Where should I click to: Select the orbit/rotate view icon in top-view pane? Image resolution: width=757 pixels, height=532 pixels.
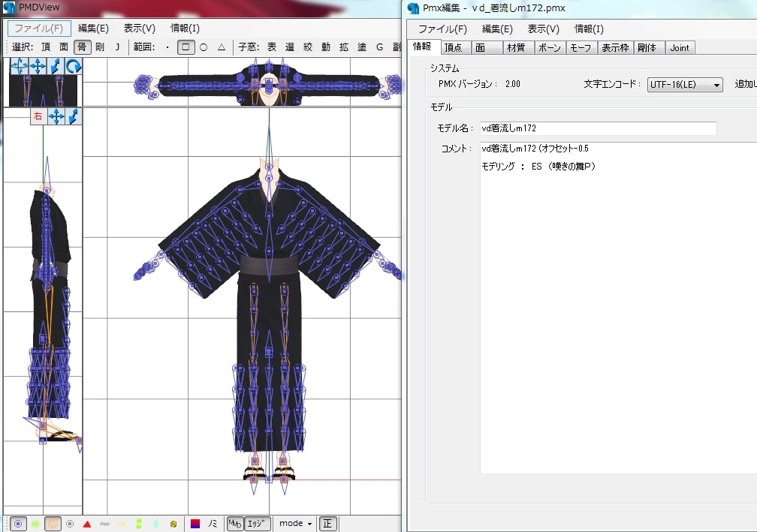[x=20, y=66]
